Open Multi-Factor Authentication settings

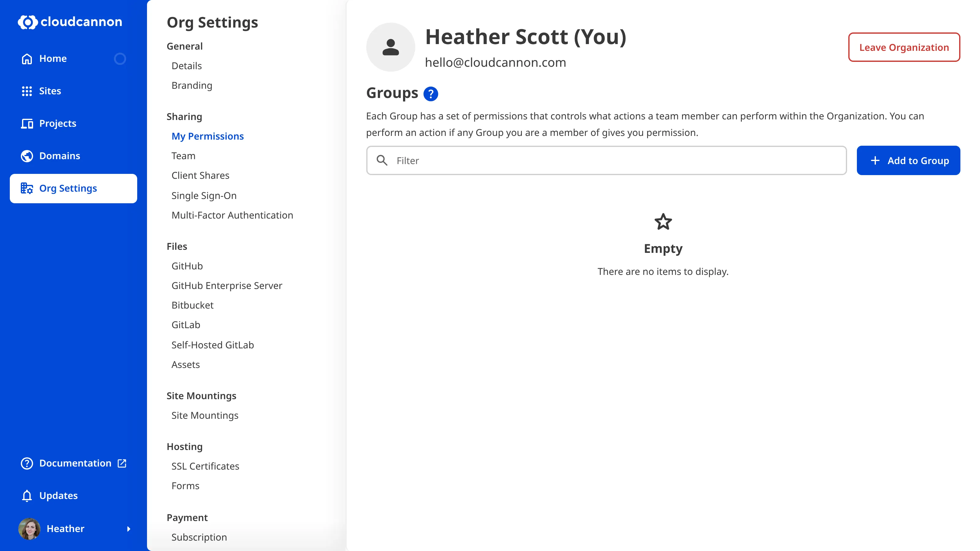232,215
